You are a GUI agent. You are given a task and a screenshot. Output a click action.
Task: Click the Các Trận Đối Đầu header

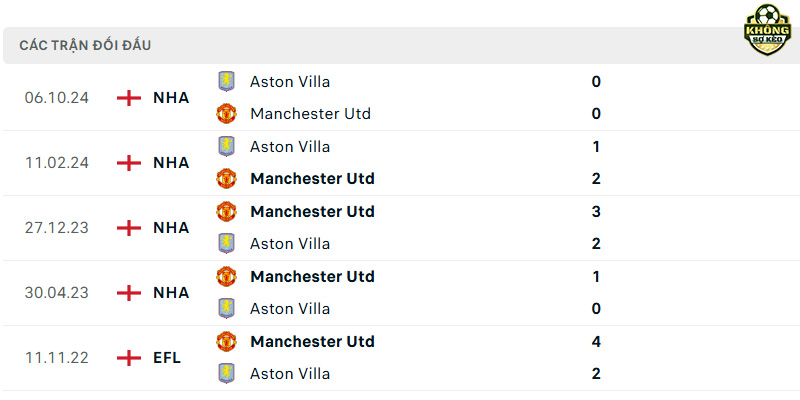click(x=85, y=45)
